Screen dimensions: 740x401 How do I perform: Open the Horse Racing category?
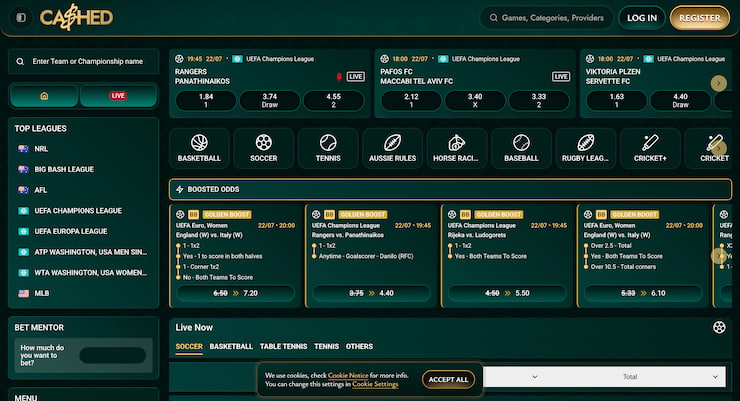(456, 148)
